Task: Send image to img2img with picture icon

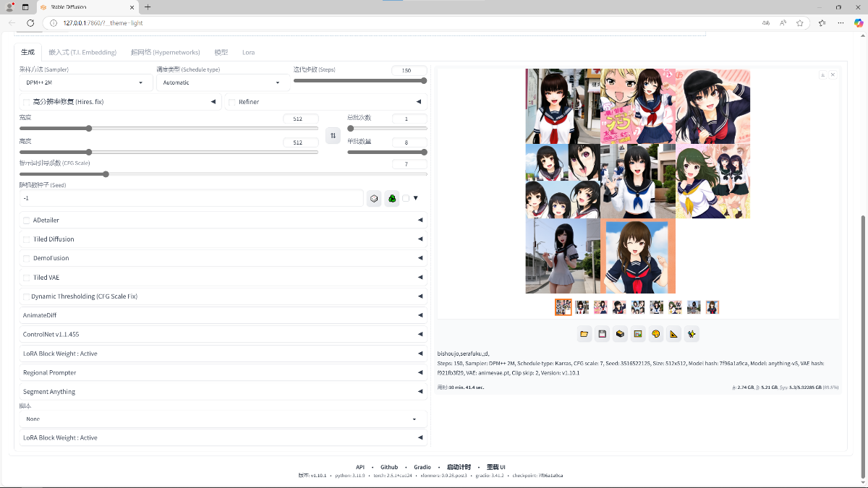Action: click(638, 334)
